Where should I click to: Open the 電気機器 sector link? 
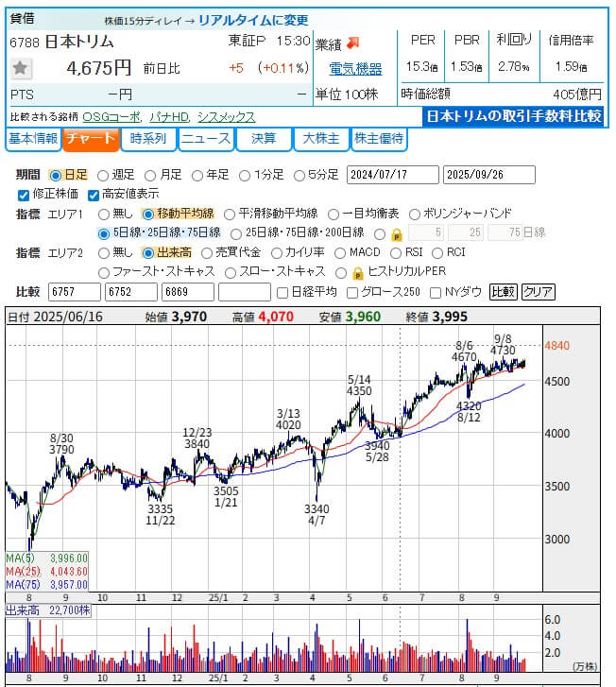(x=355, y=68)
